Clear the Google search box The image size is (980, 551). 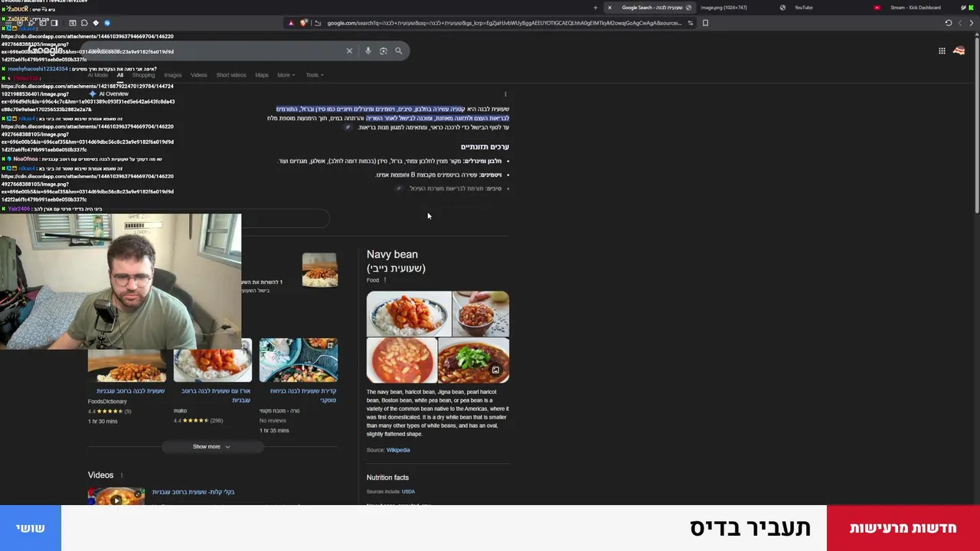(x=349, y=51)
